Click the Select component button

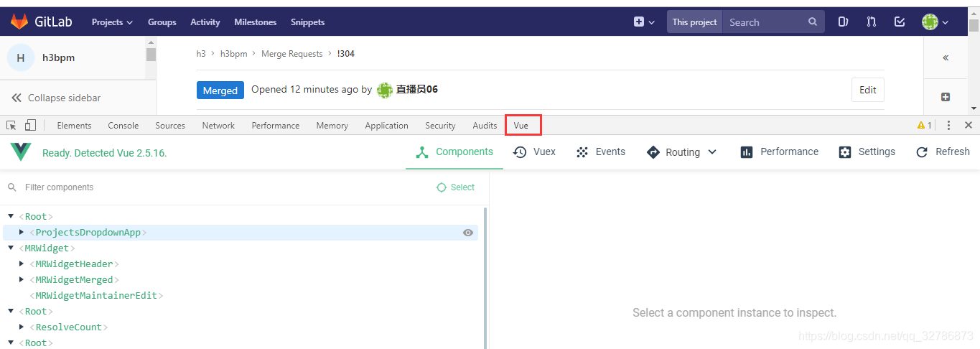(x=455, y=187)
